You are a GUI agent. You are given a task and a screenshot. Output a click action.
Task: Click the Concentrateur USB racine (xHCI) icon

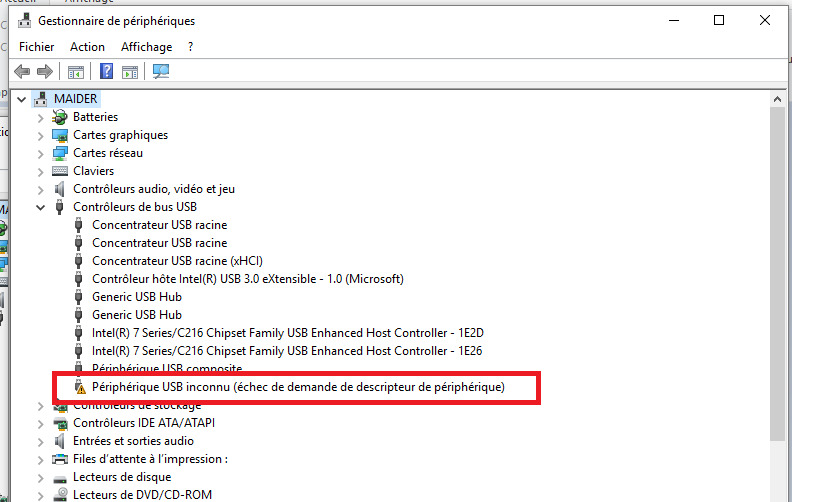[78, 261]
